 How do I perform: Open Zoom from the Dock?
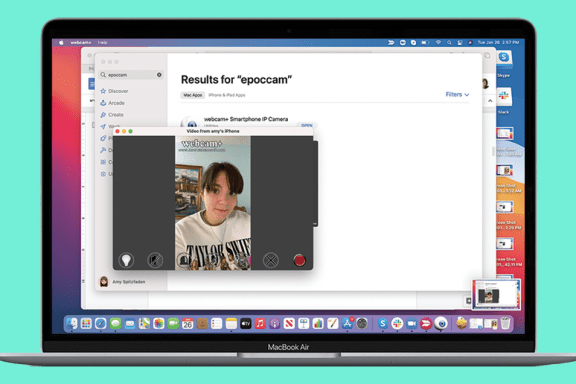click(411, 323)
